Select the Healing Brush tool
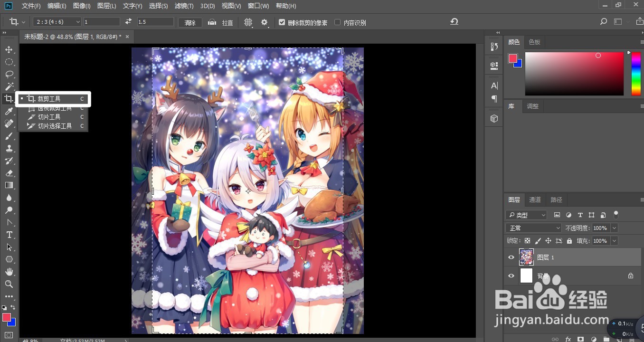644x342 pixels. tap(9, 123)
